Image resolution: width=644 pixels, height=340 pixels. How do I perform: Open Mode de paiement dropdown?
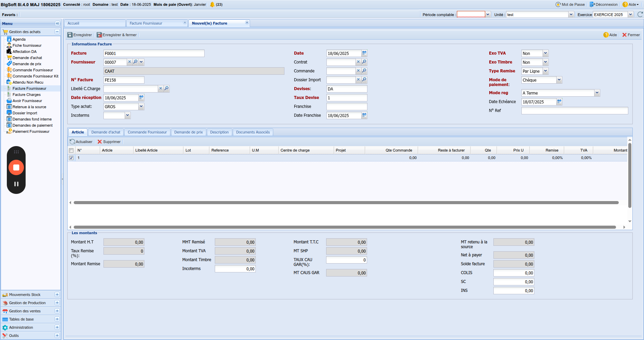pos(559,80)
